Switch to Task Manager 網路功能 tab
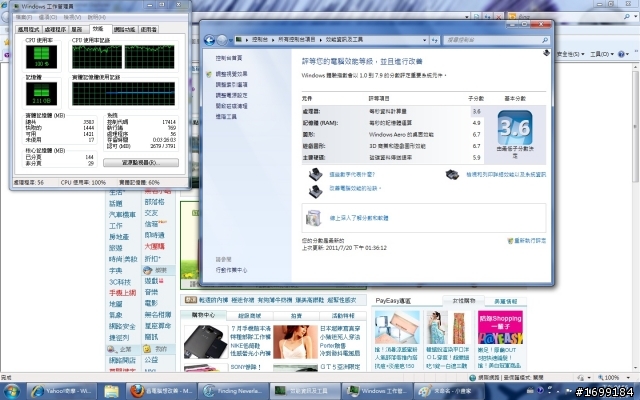Image resolution: width=640 pixels, height=400 pixels. (124, 29)
